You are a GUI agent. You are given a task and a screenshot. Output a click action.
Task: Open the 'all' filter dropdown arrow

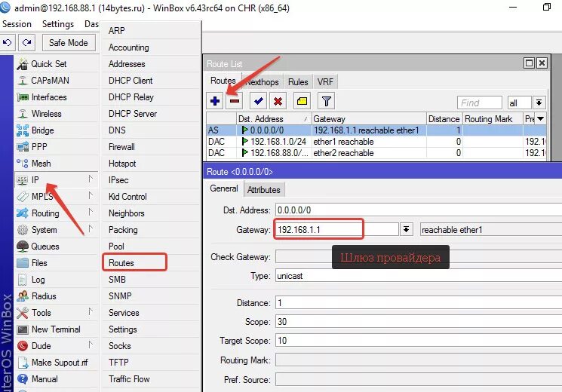coord(539,103)
